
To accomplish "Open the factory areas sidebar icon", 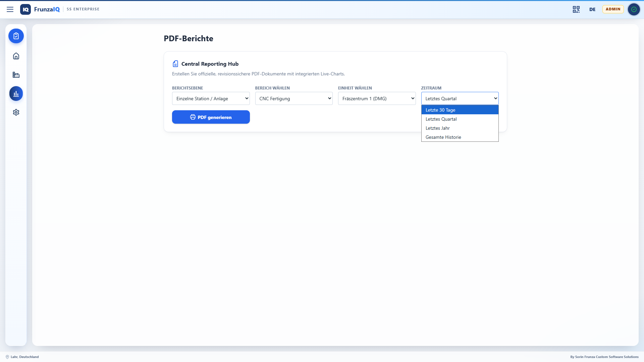I will (x=16, y=75).
